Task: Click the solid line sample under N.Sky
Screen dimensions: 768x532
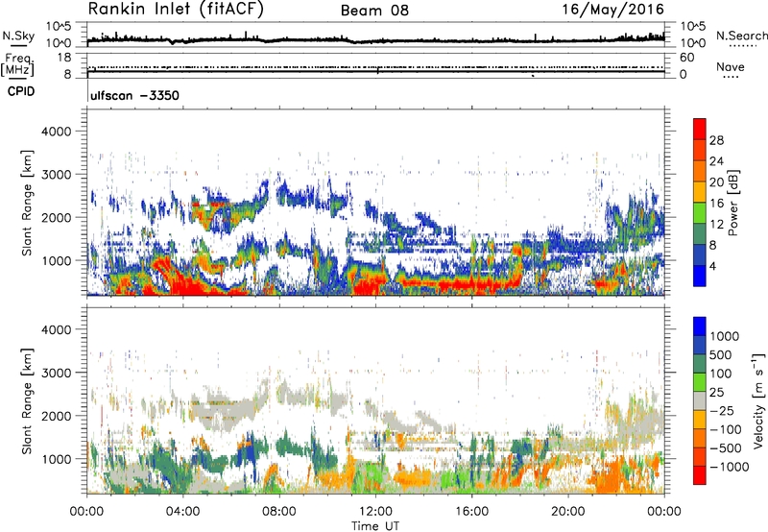Action: click(18, 45)
